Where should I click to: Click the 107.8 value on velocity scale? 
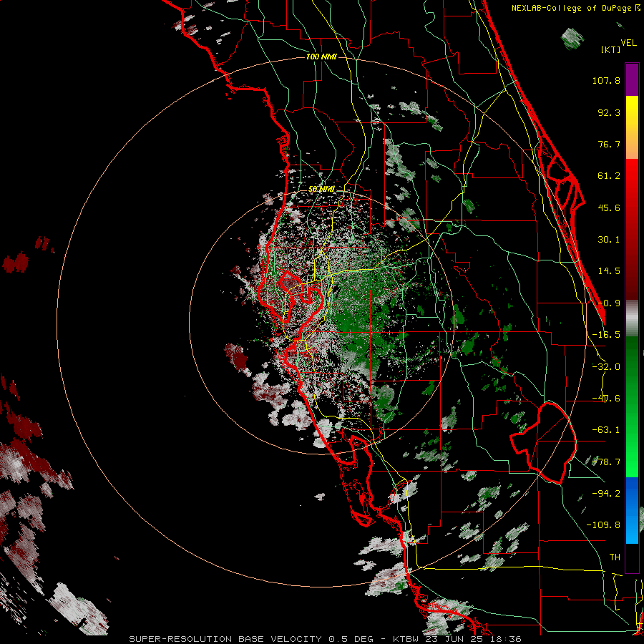tap(606, 80)
